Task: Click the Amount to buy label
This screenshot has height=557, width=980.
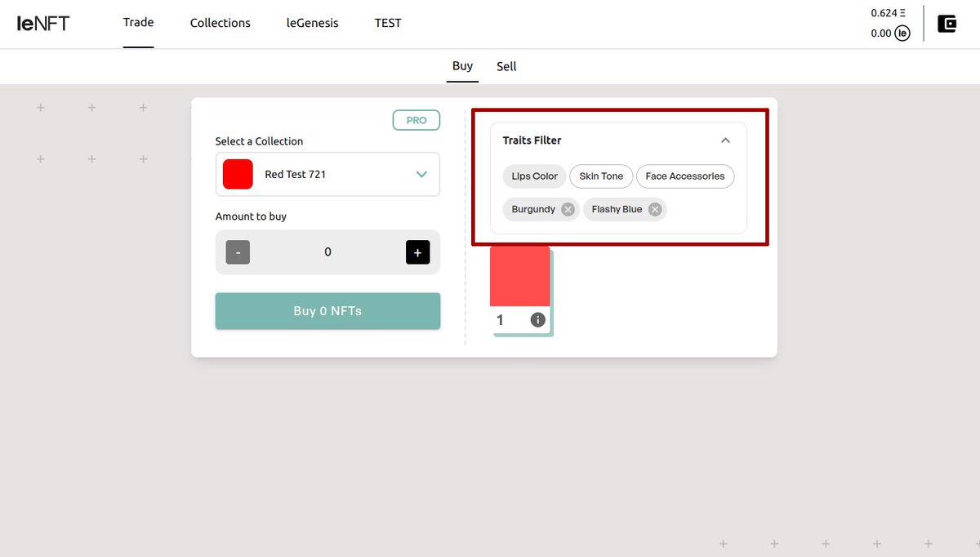Action: click(x=251, y=216)
